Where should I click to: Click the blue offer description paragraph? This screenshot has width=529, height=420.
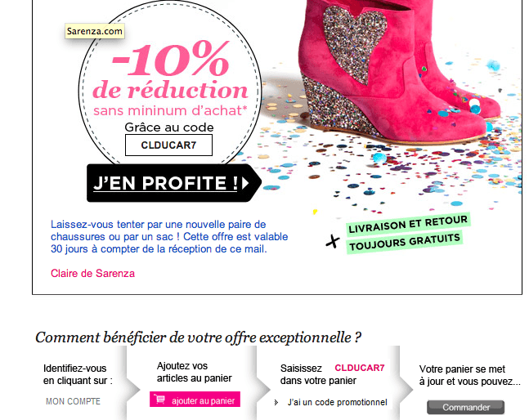[x=169, y=237]
